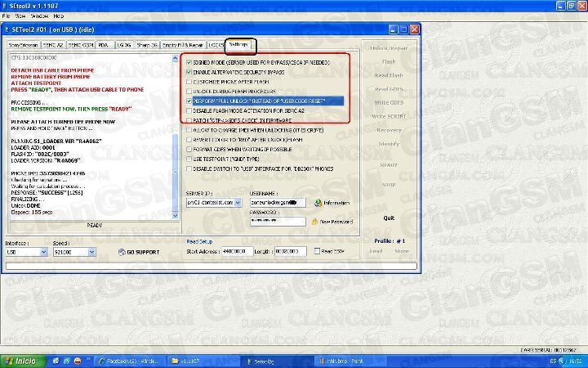
Task: Enable Format GDFS When Writing if Possible
Action: pyautogui.click(x=189, y=150)
